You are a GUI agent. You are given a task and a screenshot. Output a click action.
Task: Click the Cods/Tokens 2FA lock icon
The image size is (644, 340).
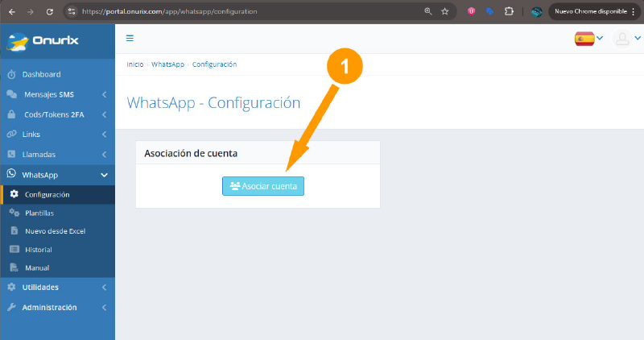[x=11, y=114]
